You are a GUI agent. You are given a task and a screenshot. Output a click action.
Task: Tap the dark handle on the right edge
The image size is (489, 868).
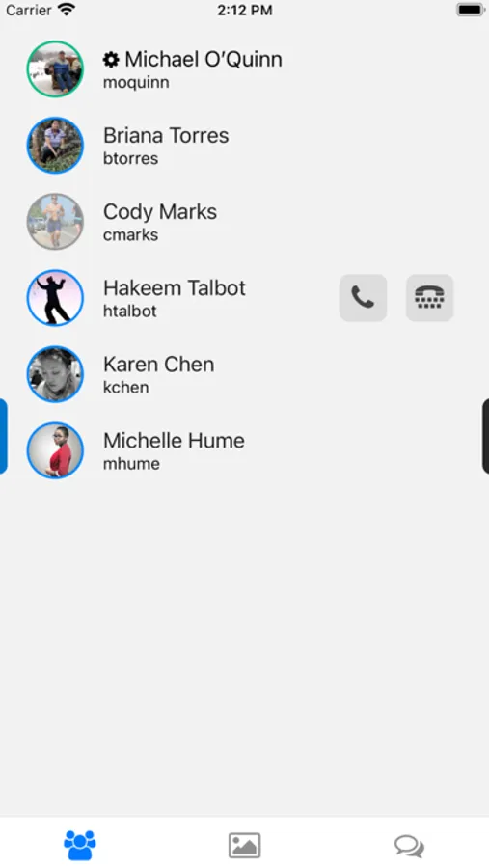(486, 436)
